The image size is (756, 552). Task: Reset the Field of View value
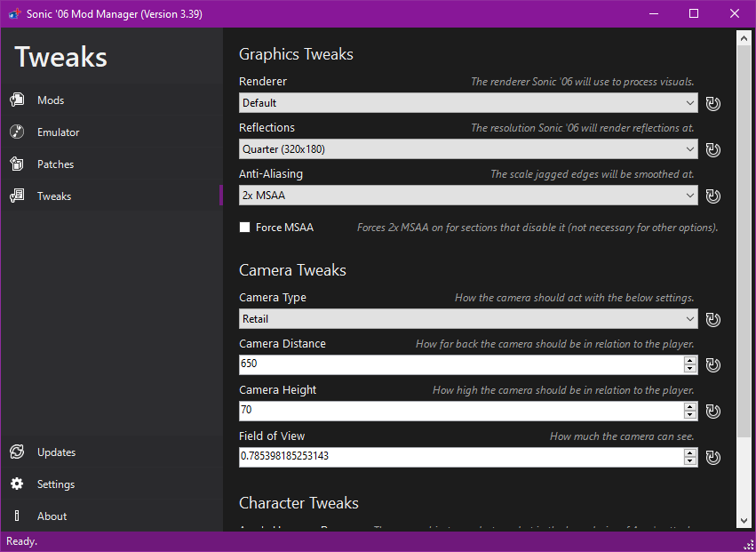713,458
